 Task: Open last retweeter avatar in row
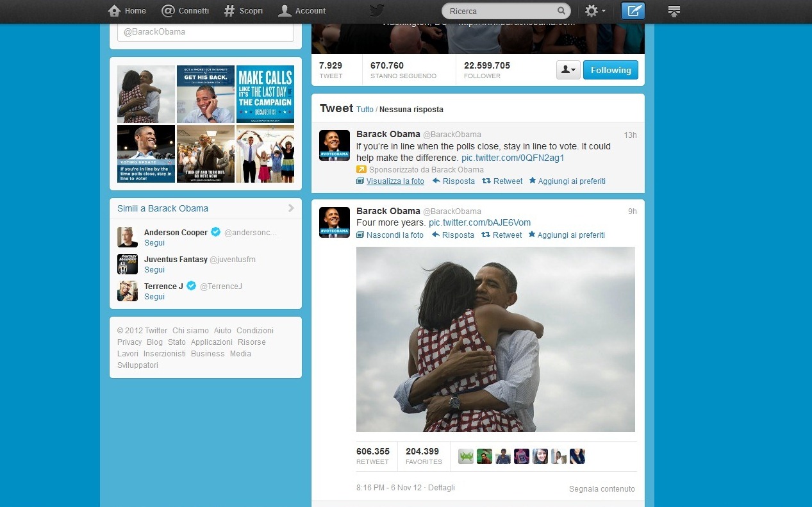click(x=577, y=456)
